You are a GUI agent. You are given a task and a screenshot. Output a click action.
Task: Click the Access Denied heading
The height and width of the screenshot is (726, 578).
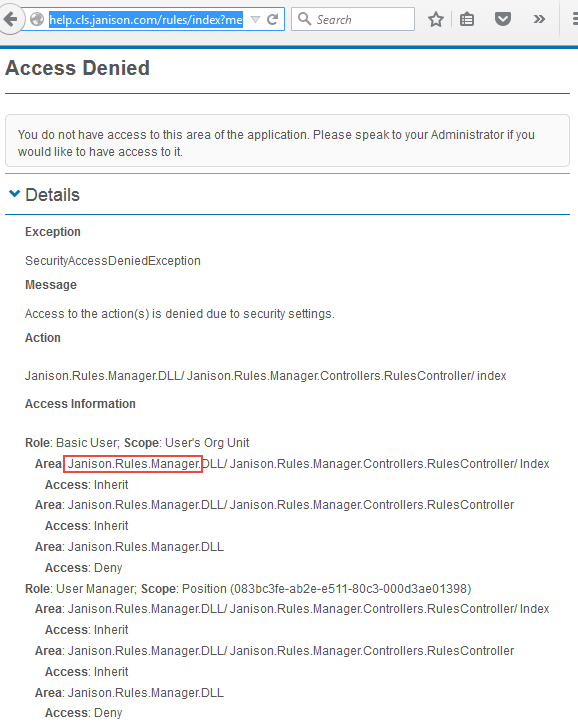tap(77, 68)
